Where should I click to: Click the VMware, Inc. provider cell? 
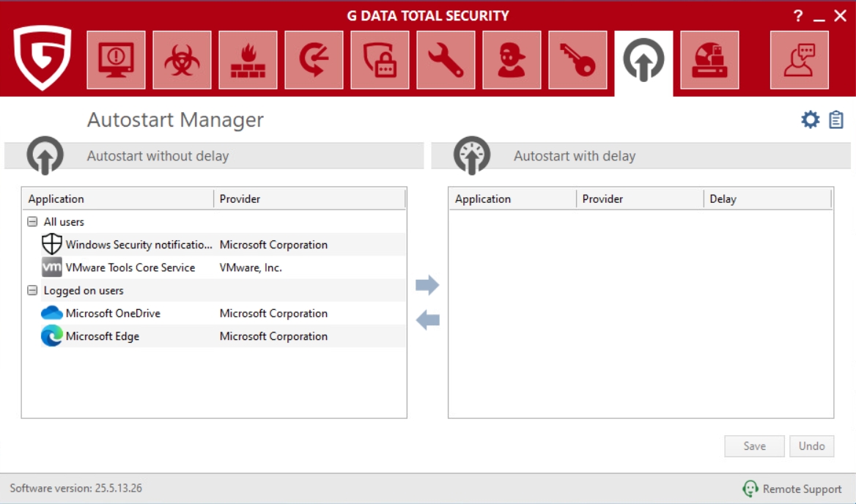(x=251, y=268)
